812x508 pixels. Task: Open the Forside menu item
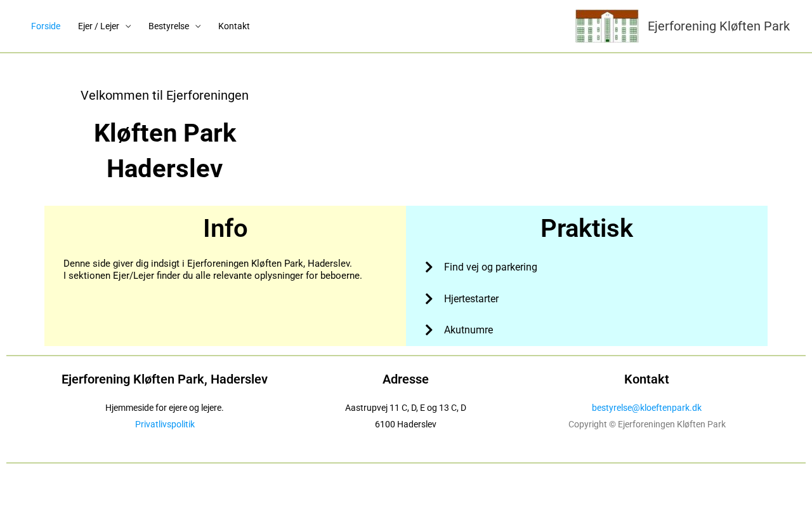(46, 26)
